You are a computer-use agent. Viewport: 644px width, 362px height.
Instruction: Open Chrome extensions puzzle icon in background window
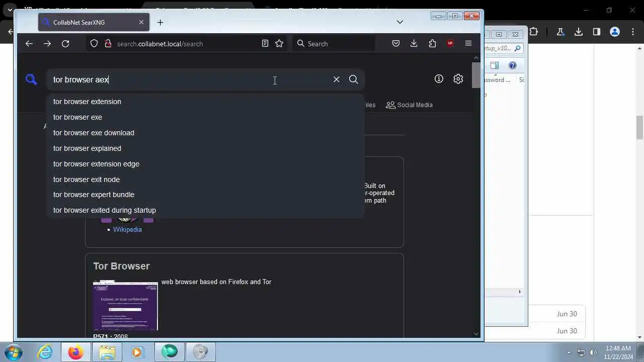click(534, 32)
